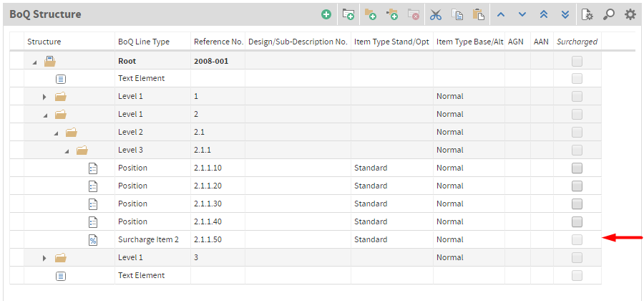The height and width of the screenshot is (301, 644).
Task: Collapse the Level 3 folder 2.1.1
Action: pyautogui.click(x=67, y=151)
